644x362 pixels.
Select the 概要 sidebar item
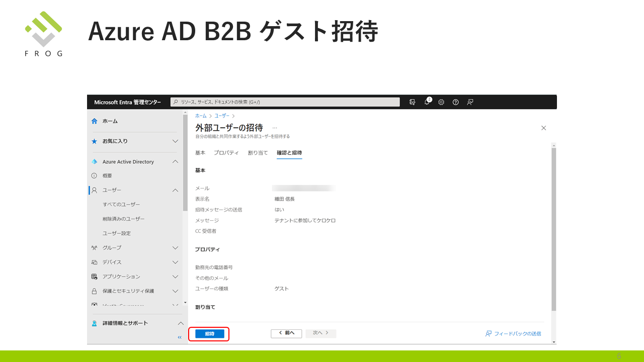coord(107,176)
